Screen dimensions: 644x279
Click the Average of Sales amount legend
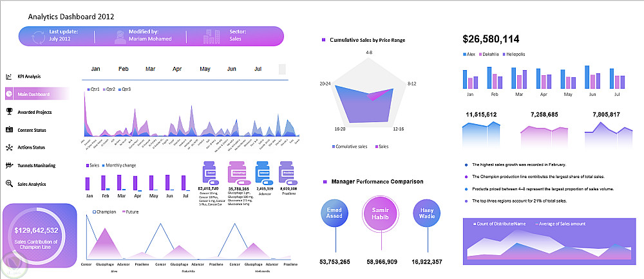coord(560,224)
